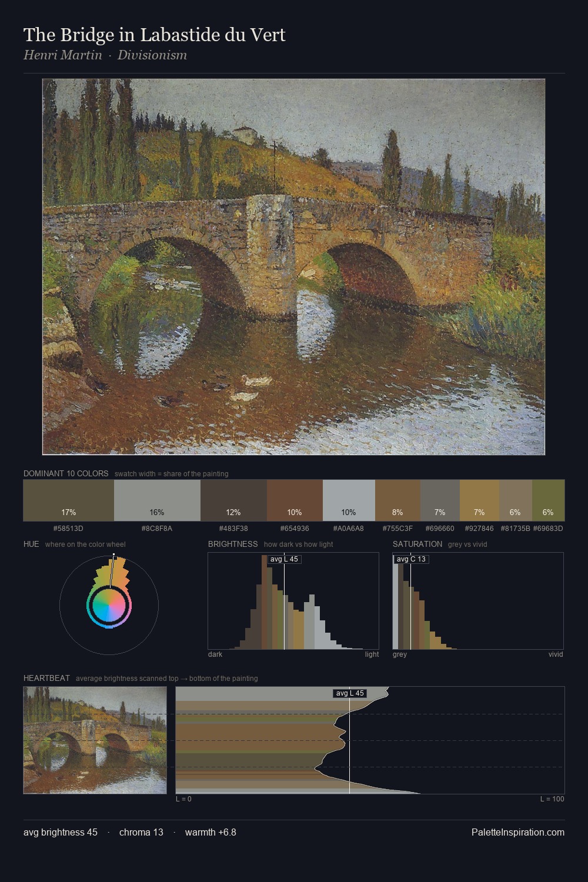Click the L = 0 axis label

point(183,799)
